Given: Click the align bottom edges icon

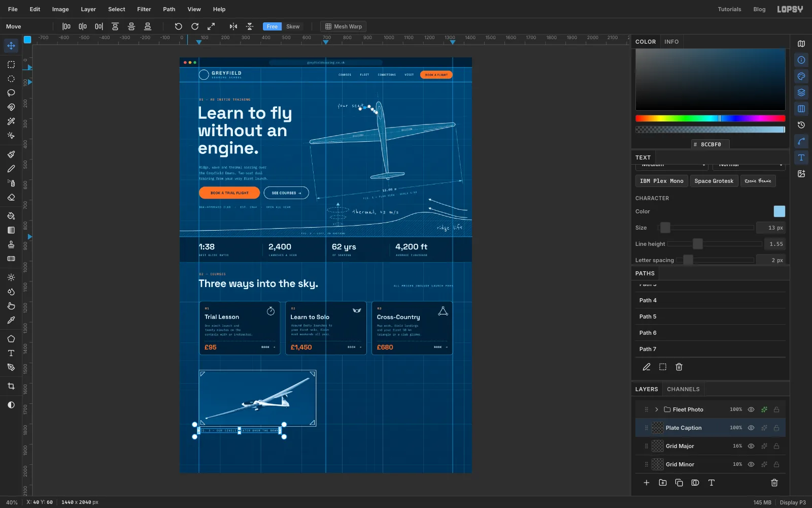Looking at the screenshot, I should [x=148, y=26].
